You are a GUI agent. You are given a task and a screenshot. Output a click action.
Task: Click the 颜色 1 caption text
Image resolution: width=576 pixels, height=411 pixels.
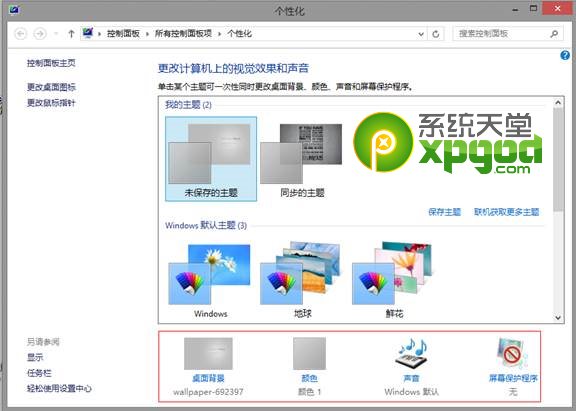pos(309,392)
